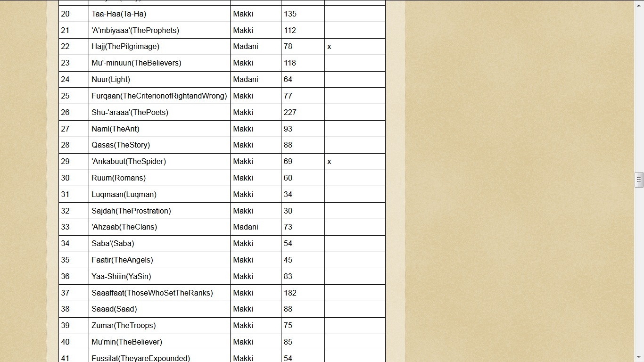This screenshot has width=644, height=362.
Task: Click 'Sajdah(TheProstration)' cell
Action: (159, 211)
